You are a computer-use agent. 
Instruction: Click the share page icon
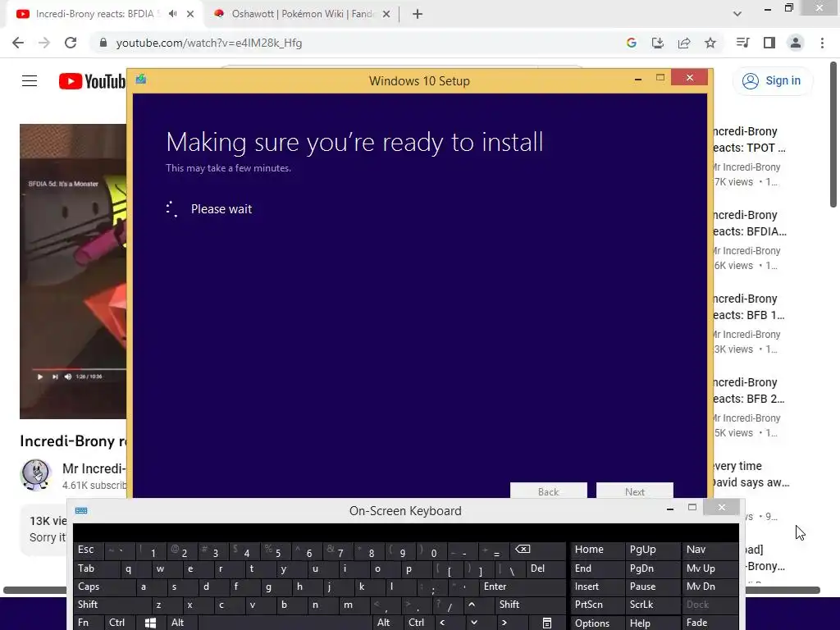coord(684,43)
